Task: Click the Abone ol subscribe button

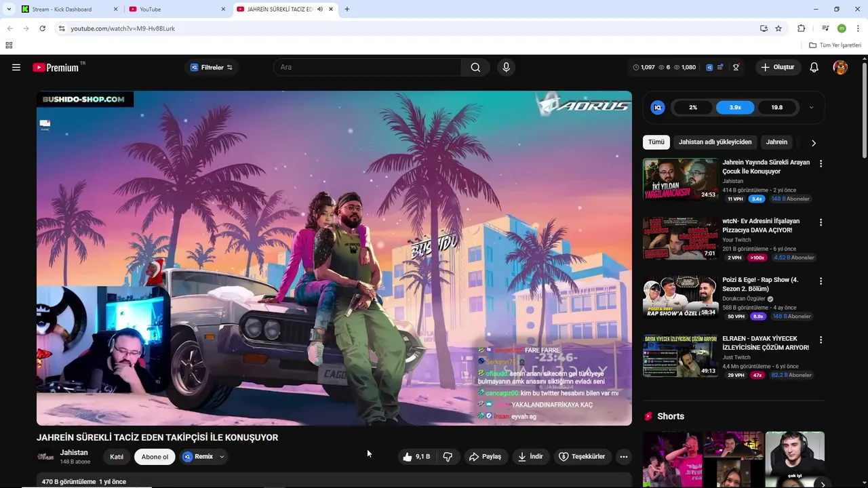Action: point(155,457)
